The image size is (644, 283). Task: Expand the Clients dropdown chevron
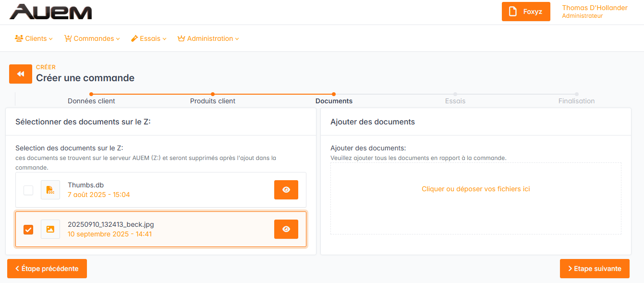pos(51,39)
